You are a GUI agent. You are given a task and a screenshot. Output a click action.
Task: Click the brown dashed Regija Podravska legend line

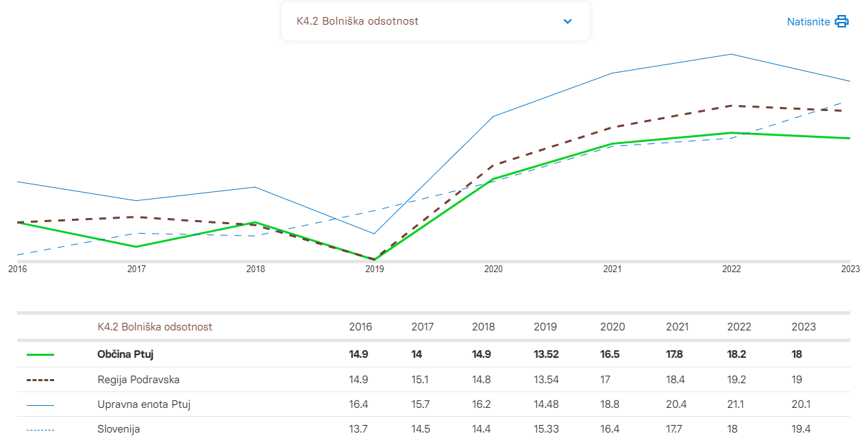[40, 380]
